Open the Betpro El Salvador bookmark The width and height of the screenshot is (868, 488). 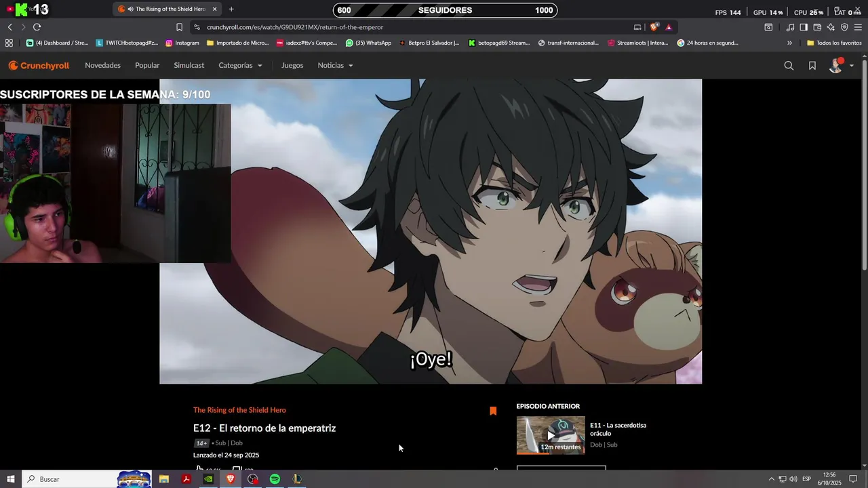[x=429, y=43]
